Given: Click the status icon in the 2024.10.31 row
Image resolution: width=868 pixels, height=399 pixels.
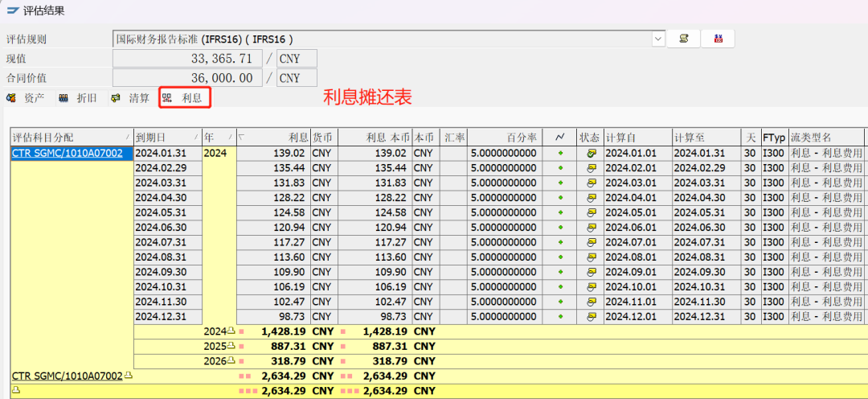Looking at the screenshot, I should [x=592, y=287].
